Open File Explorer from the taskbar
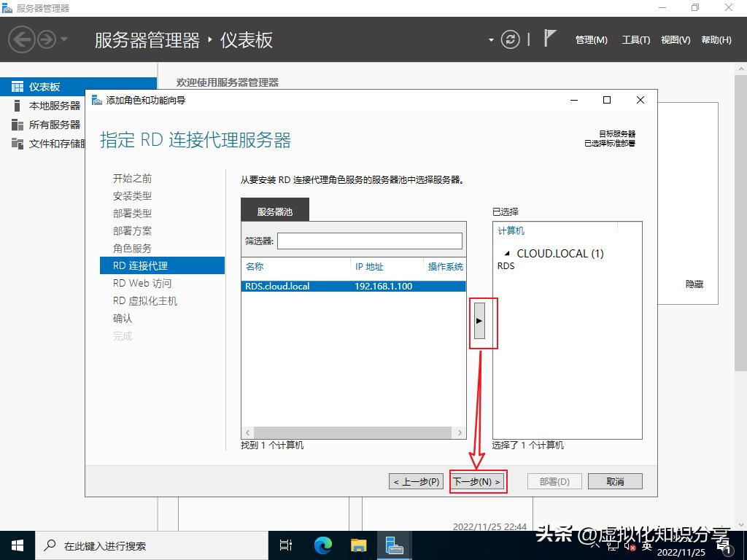The image size is (747, 560). coord(358,545)
